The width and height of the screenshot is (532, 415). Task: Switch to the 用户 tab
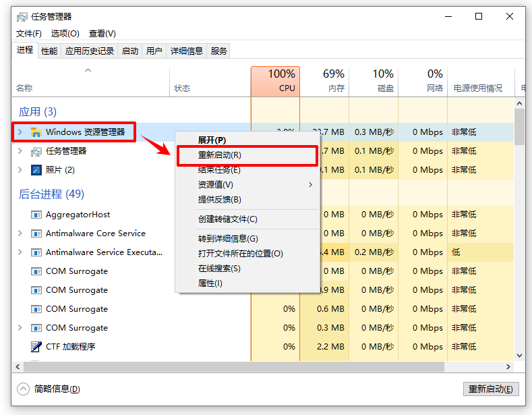pyautogui.click(x=154, y=51)
